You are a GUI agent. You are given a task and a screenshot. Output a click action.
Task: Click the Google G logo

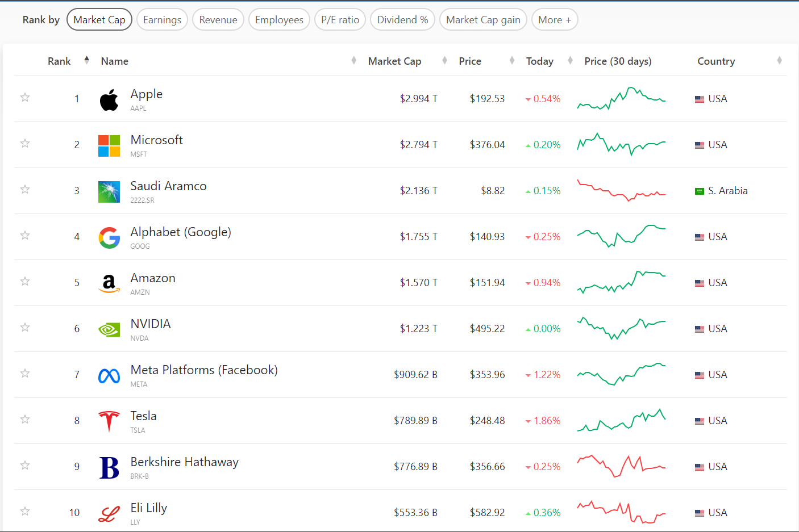109,238
